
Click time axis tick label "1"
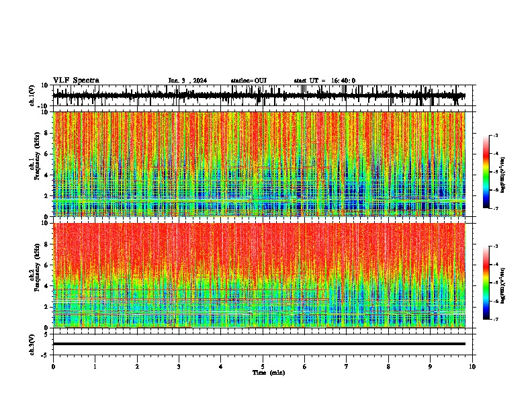point(95,367)
